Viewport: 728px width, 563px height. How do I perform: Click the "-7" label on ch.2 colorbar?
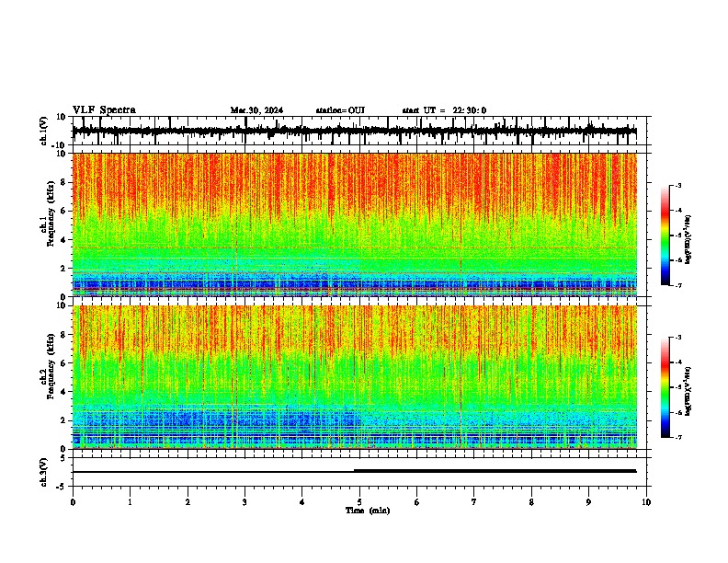pos(678,437)
